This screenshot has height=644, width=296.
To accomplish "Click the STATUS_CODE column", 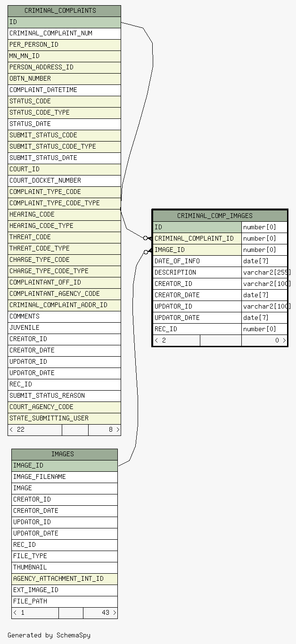I will pos(65,101).
